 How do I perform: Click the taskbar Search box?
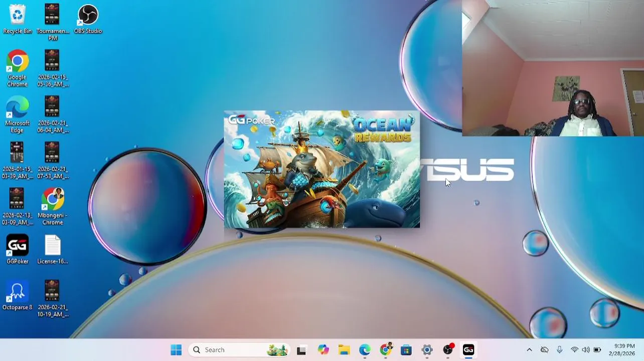[239, 350]
